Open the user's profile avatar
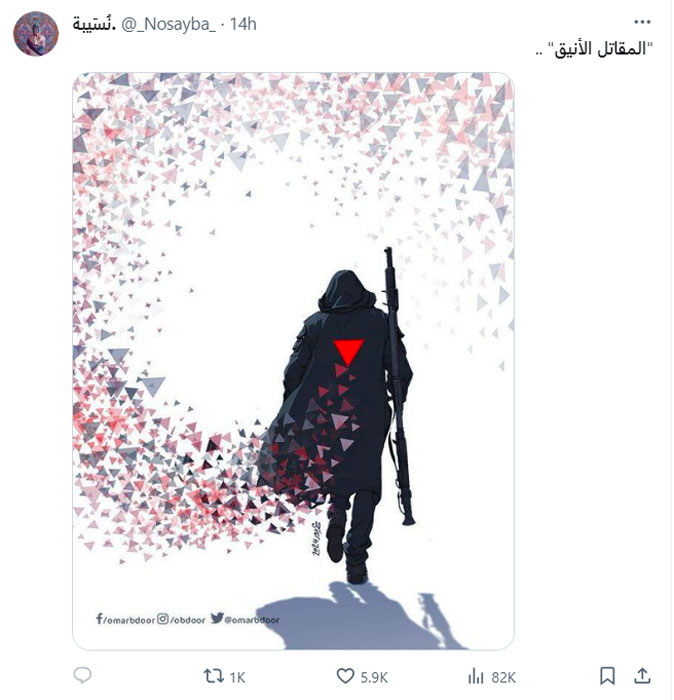Image resolution: width=674 pixels, height=700 pixels. coord(36,34)
